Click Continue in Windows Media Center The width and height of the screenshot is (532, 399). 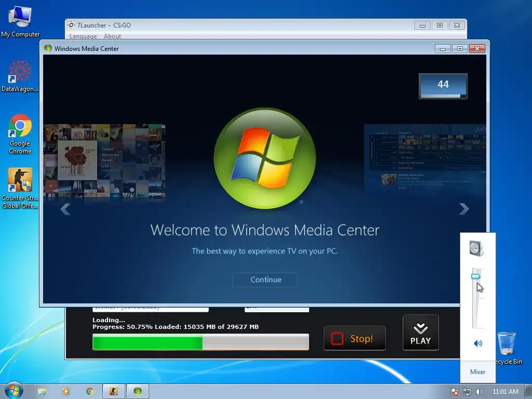[264, 280]
